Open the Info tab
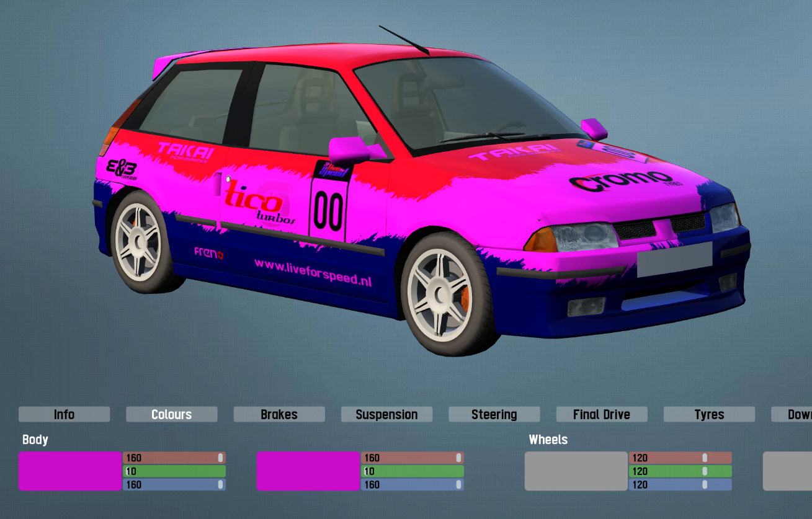Image resolution: width=812 pixels, height=519 pixels. tap(64, 414)
